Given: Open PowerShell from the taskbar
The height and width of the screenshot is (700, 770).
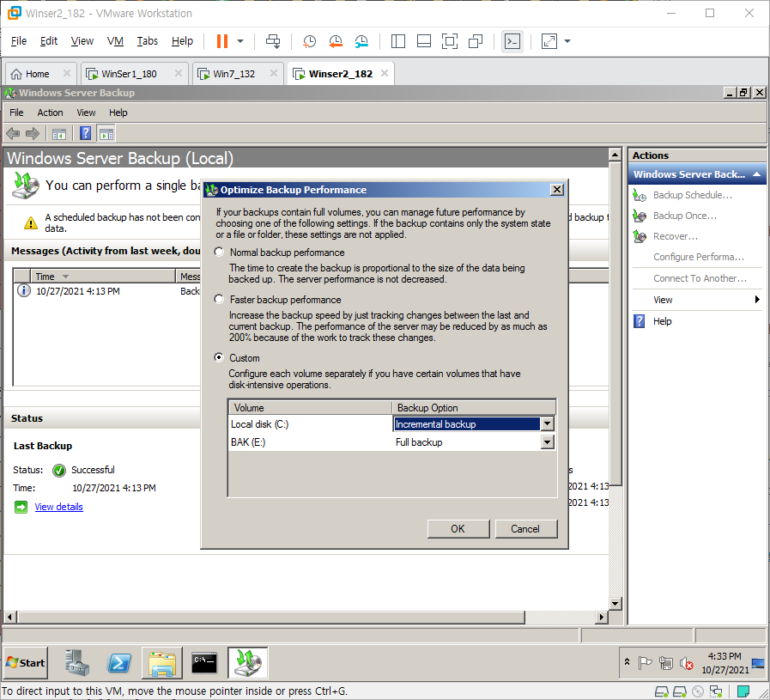Looking at the screenshot, I should coord(119,663).
